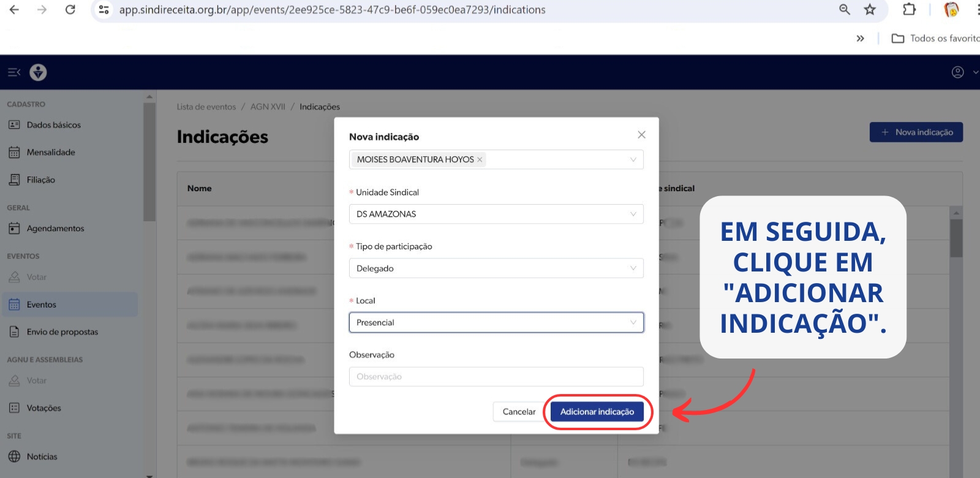Click Lista de eventos breadcrumb
This screenshot has height=478, width=980.
[206, 107]
